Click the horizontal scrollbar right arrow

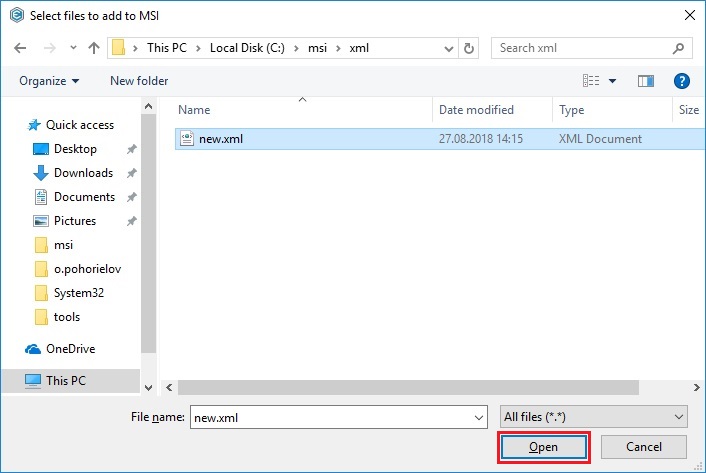tap(697, 387)
